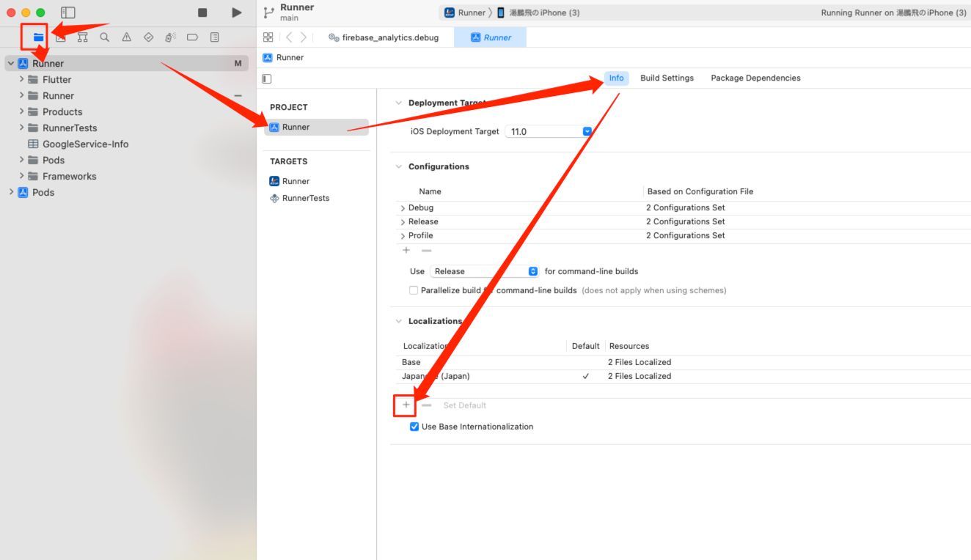Click the disabled Set Default button
The image size is (971, 560).
464,405
